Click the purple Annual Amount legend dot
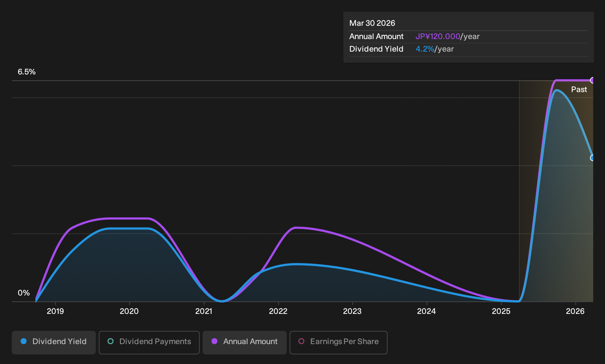This screenshot has height=364, width=605. tap(214, 341)
